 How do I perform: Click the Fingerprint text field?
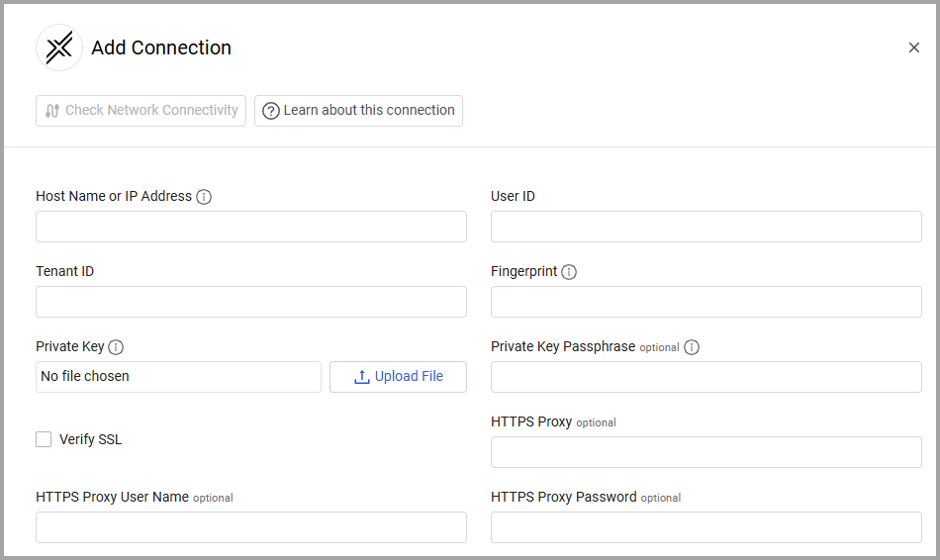tap(706, 302)
